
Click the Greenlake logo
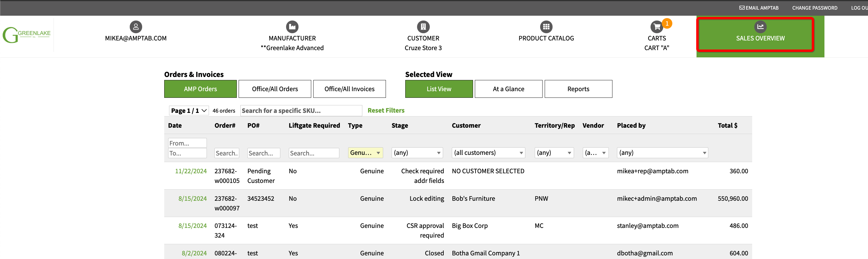(x=27, y=35)
